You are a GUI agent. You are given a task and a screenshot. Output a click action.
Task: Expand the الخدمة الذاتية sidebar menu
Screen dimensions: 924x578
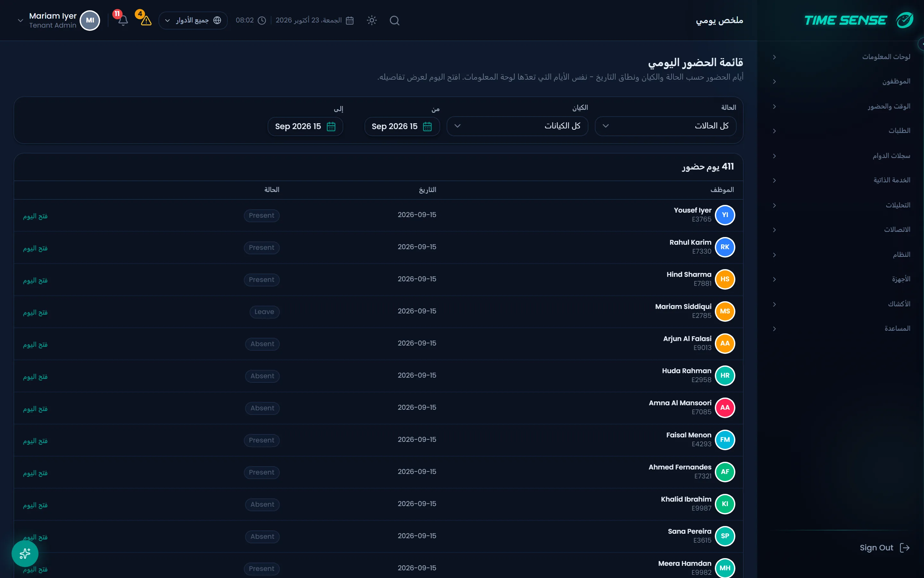(842, 180)
